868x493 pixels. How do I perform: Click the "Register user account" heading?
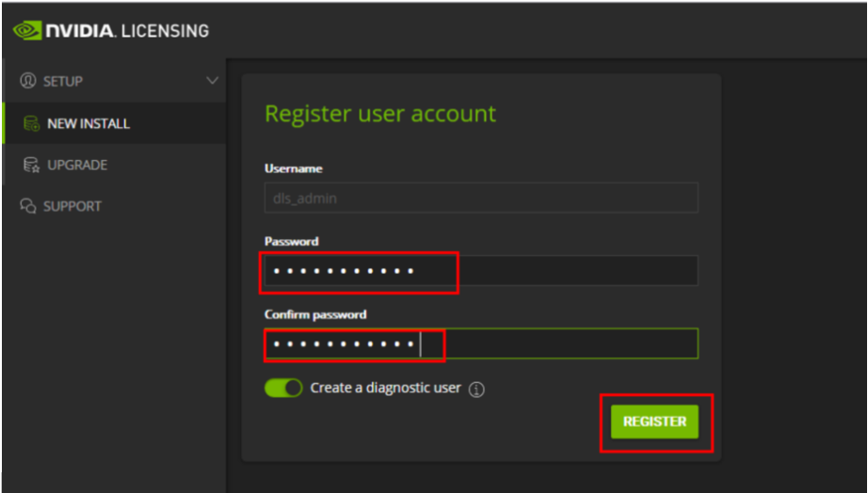coord(379,114)
